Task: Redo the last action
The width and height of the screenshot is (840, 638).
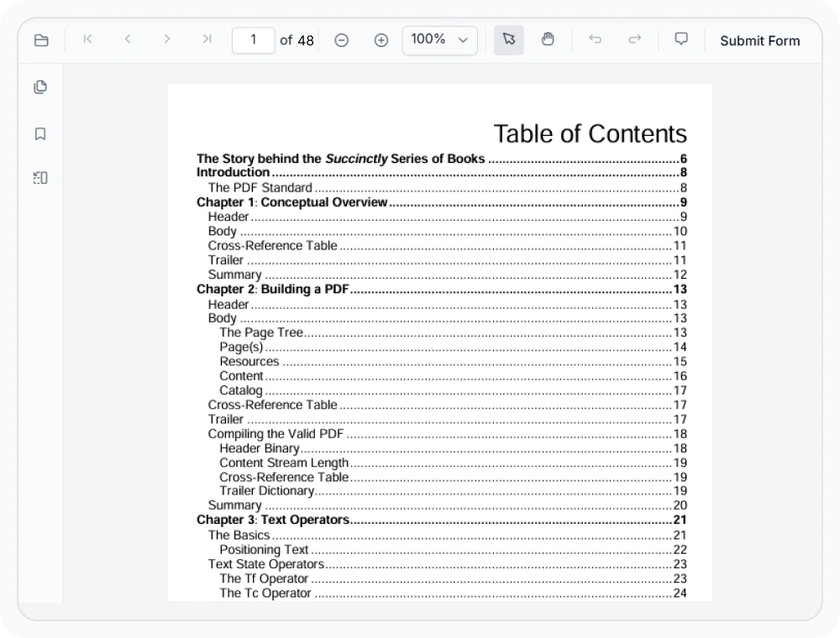Action: [x=635, y=39]
